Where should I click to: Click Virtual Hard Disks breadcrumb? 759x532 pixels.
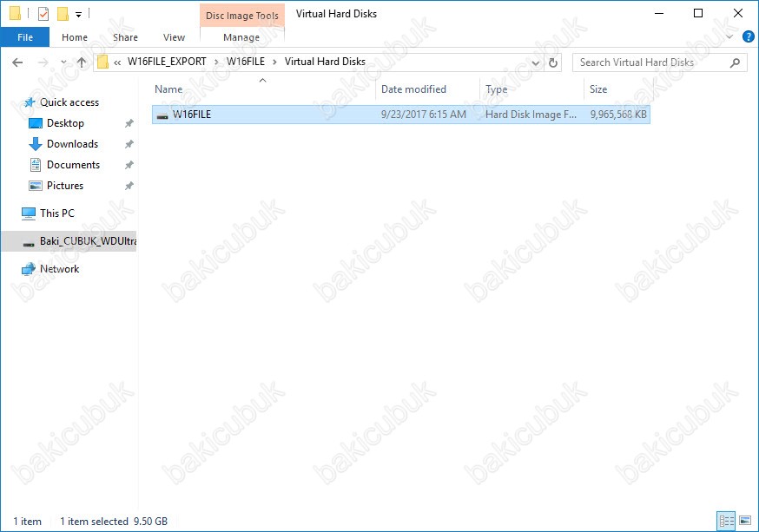325,62
